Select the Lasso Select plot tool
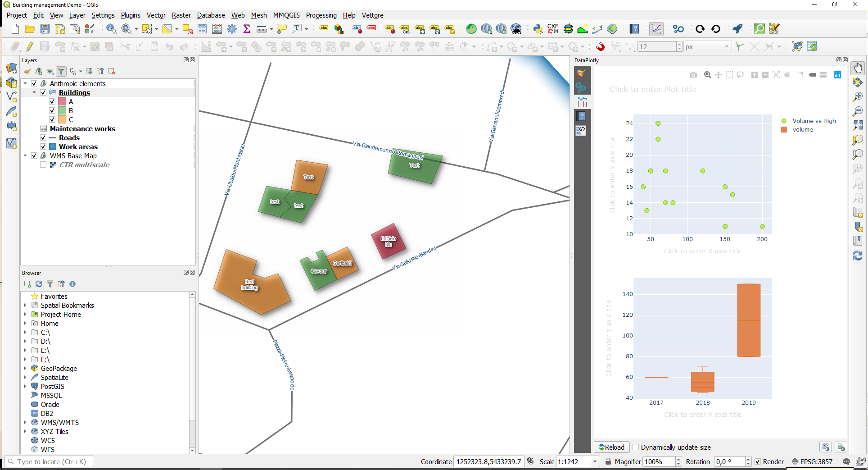This screenshot has width=868, height=470. click(x=740, y=75)
